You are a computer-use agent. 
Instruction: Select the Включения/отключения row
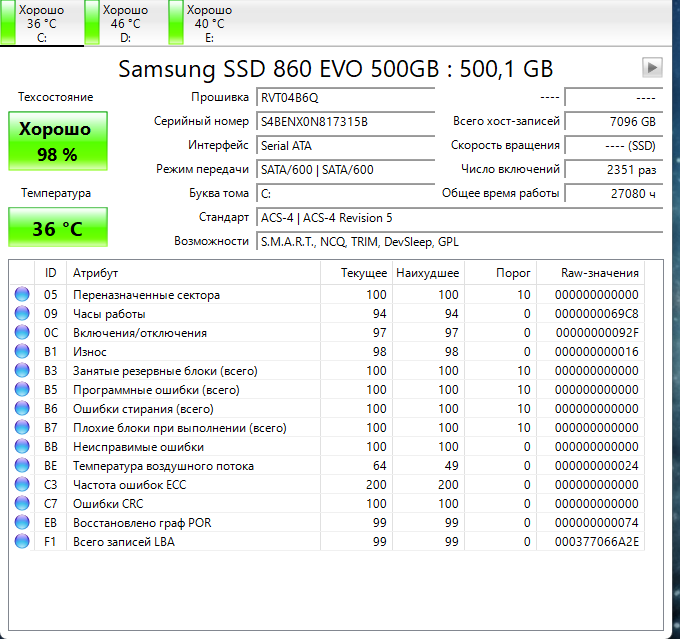327,332
